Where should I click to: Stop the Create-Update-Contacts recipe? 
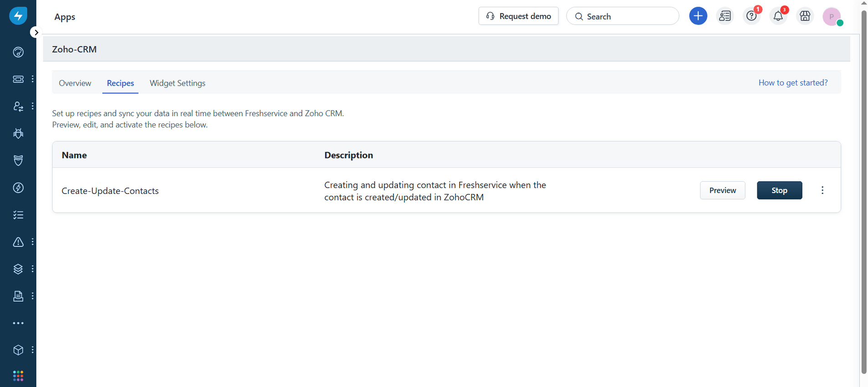coord(779,190)
